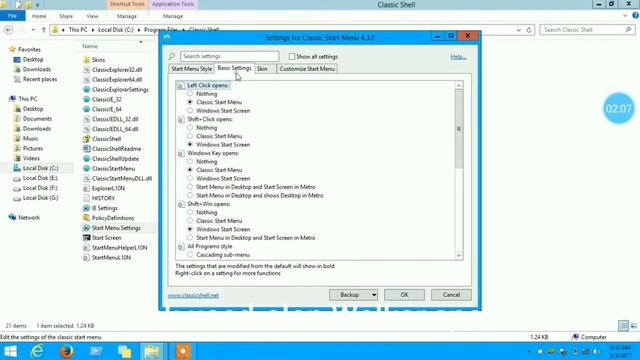The height and width of the screenshot is (360, 640).
Task: Open the Backup dropdown button
Action: (353, 295)
